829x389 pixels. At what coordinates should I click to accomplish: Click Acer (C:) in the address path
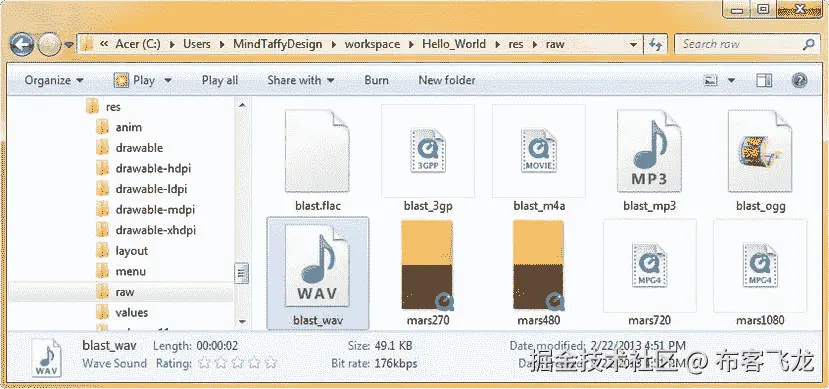click(x=138, y=44)
